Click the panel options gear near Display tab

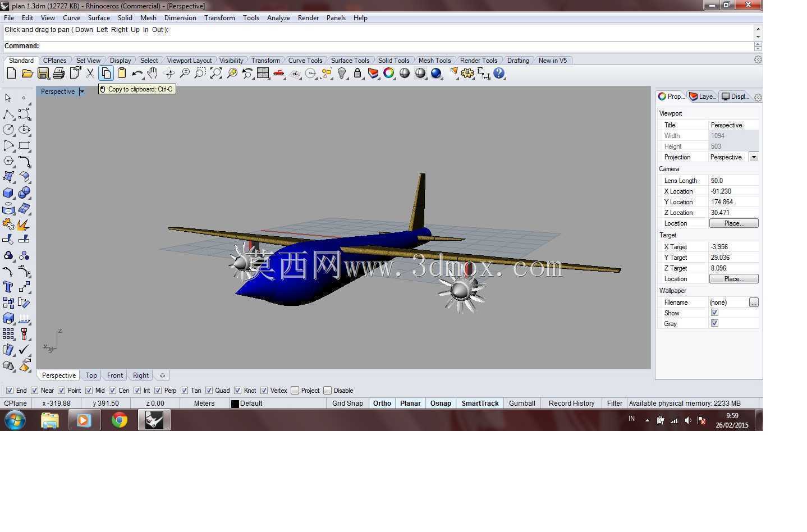(758, 97)
